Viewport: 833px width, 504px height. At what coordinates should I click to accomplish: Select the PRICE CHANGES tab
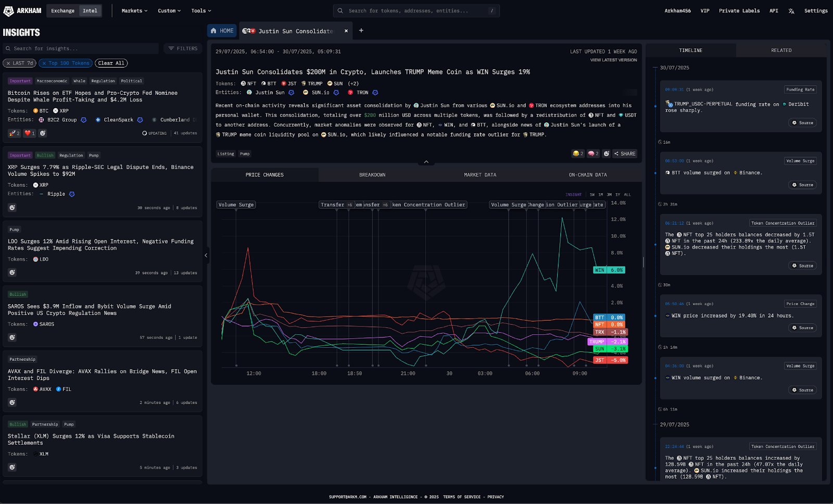coord(264,175)
